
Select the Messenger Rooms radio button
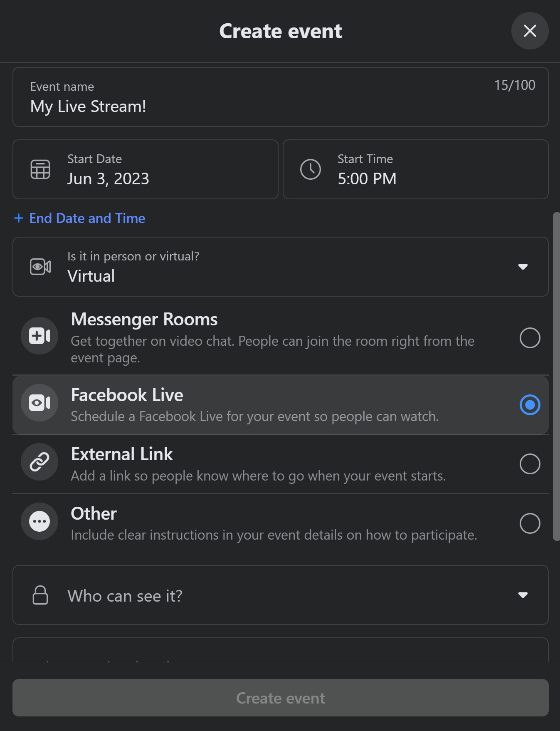click(530, 337)
